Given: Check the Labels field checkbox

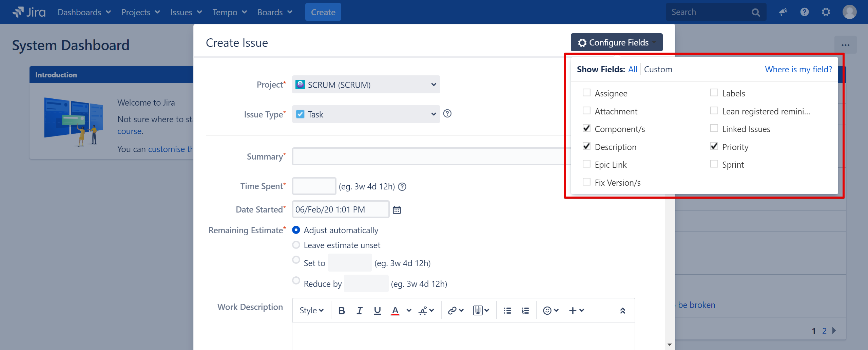Looking at the screenshot, I should click(714, 93).
